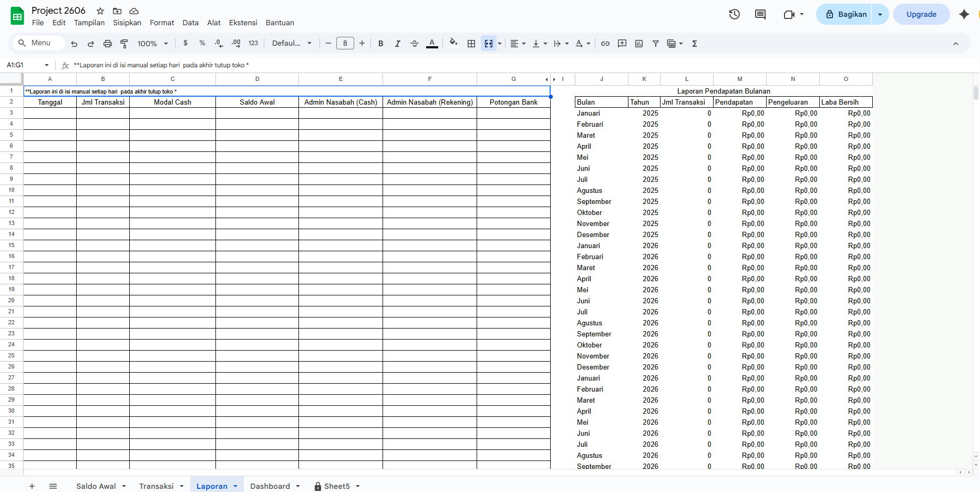Expand the font family dropdown
The width and height of the screenshot is (980, 492).
tap(292, 44)
